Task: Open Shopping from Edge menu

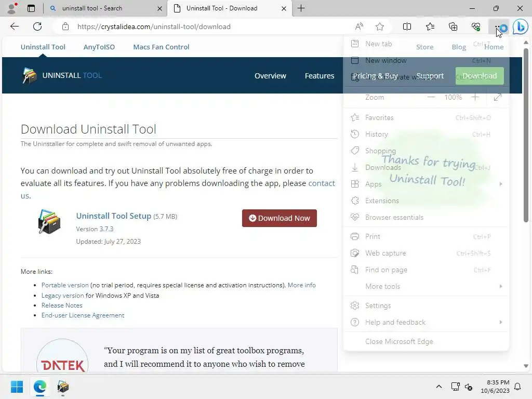Action: click(426, 151)
